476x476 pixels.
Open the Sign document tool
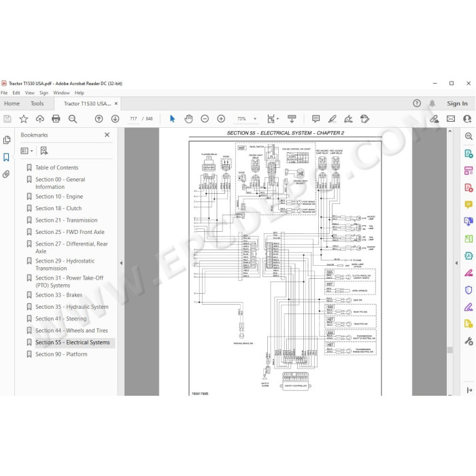pos(348,119)
